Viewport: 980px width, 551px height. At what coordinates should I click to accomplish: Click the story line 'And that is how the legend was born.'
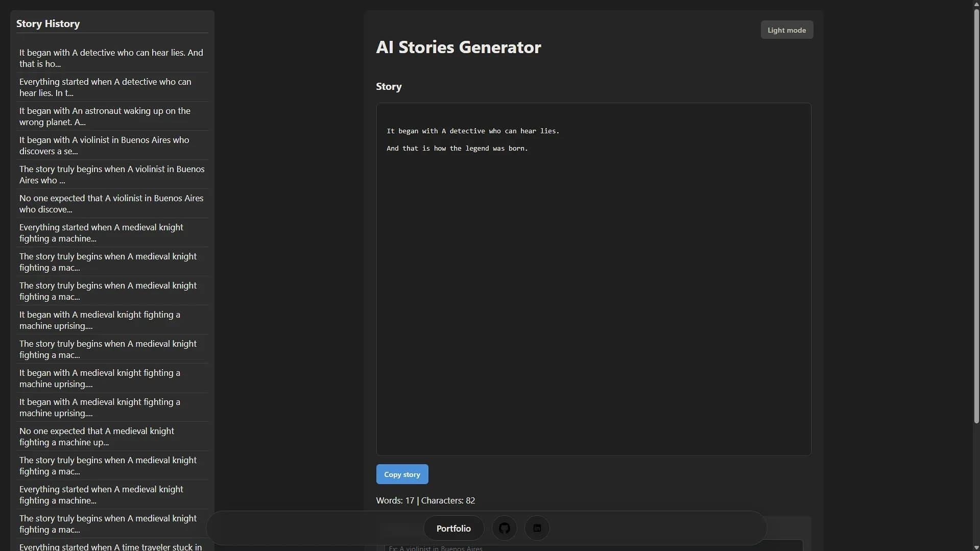coord(457,148)
